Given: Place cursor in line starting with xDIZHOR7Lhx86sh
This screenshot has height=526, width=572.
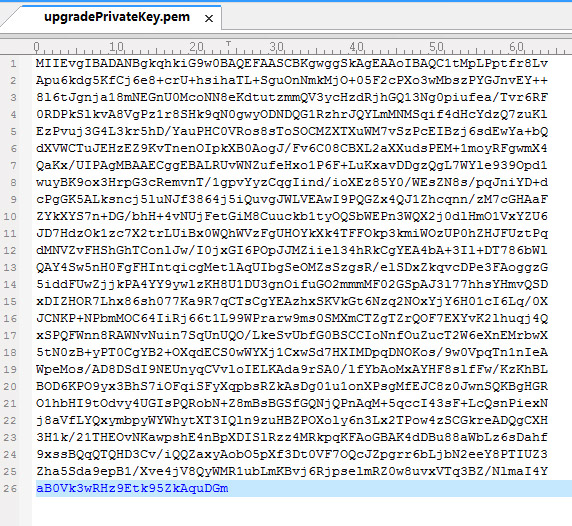Looking at the screenshot, I should pos(292,301).
